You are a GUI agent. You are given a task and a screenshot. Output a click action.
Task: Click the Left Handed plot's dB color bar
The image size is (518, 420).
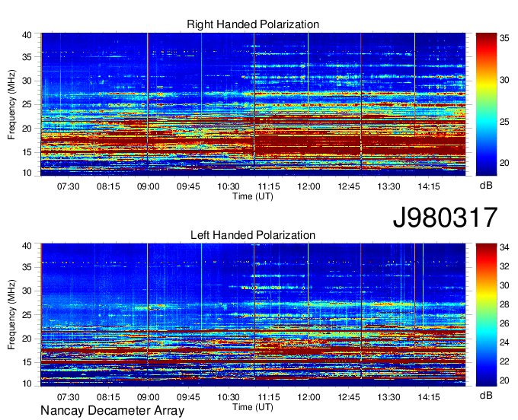(x=486, y=315)
